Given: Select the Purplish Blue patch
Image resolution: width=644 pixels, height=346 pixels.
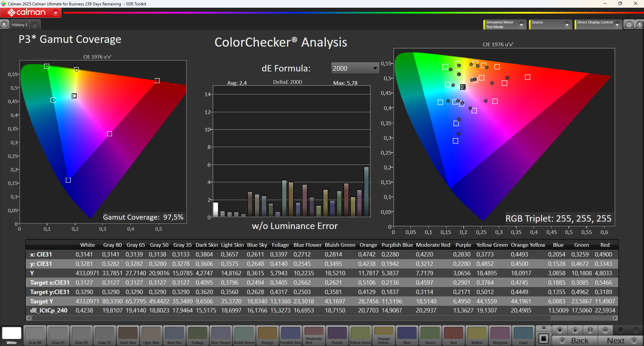Looking at the screenshot, I should coord(291,335).
